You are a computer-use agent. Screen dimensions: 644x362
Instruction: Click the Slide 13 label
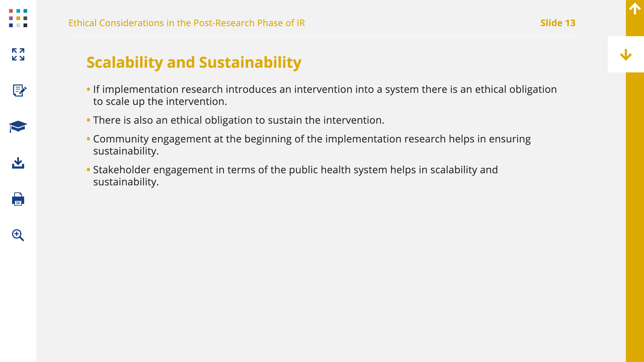(558, 23)
